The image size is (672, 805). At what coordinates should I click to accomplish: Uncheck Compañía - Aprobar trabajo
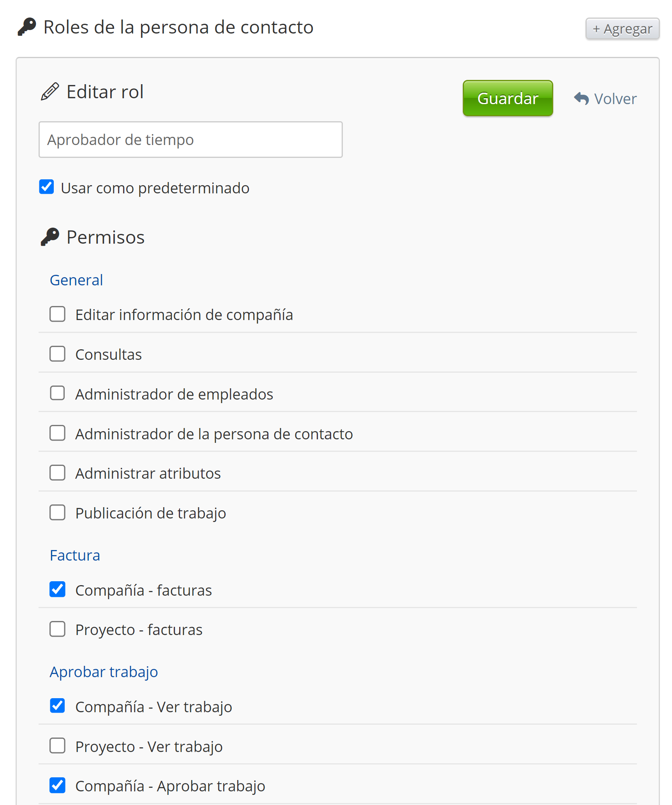tap(57, 786)
